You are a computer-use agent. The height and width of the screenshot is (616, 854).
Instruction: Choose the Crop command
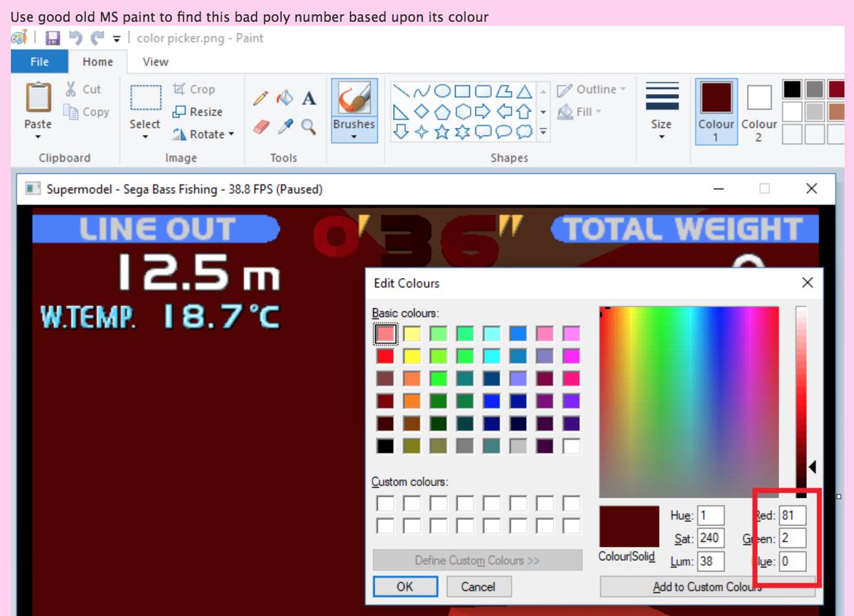click(x=194, y=89)
